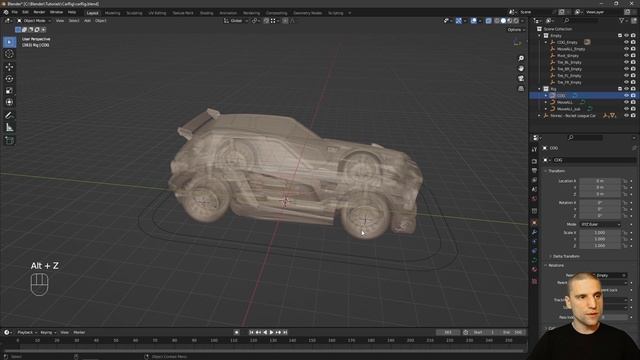640x360 pixels.
Task: Open the Render menu
Action: click(39, 12)
